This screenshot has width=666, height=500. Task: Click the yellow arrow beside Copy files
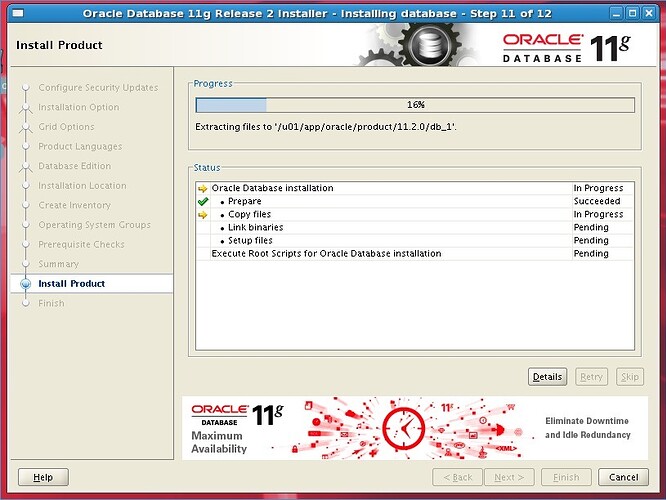[203, 214]
